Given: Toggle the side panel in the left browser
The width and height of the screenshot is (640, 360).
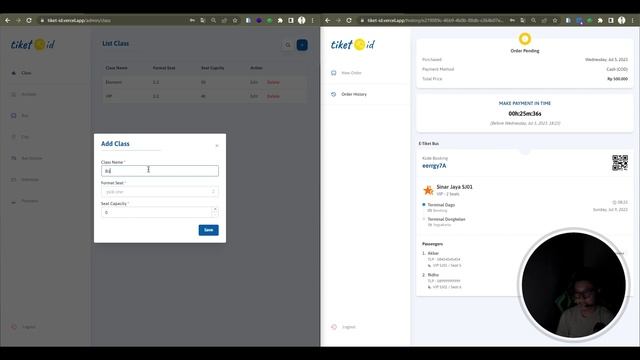Looking at the screenshot, I should pos(291,20).
